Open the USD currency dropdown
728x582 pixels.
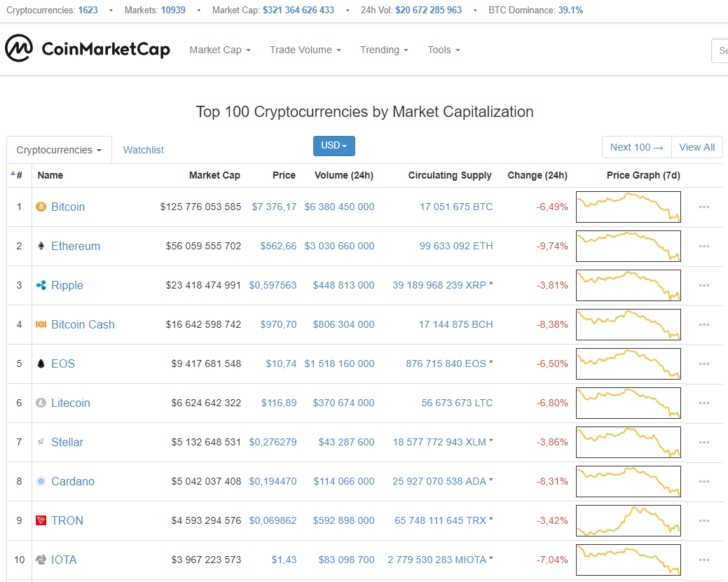(x=334, y=146)
